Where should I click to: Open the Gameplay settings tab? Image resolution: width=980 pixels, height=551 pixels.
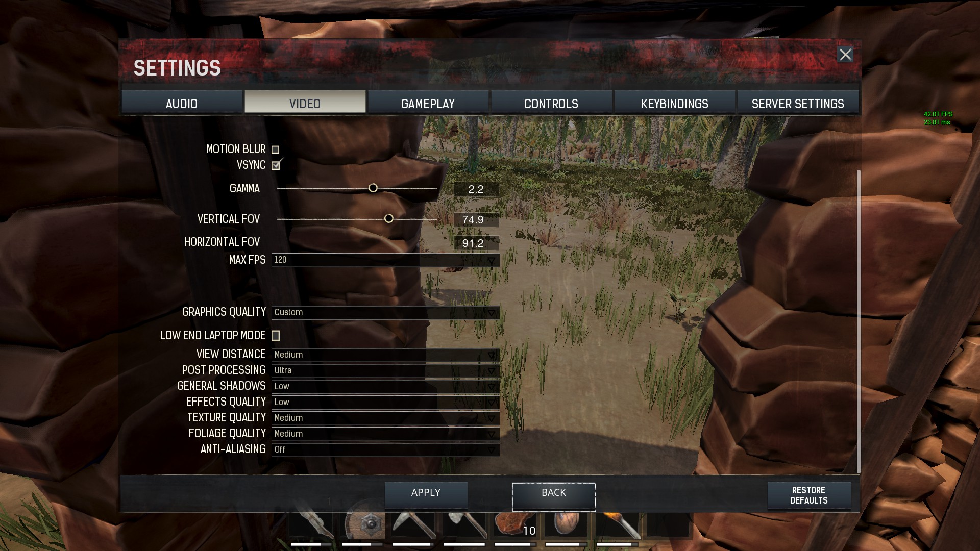(428, 103)
